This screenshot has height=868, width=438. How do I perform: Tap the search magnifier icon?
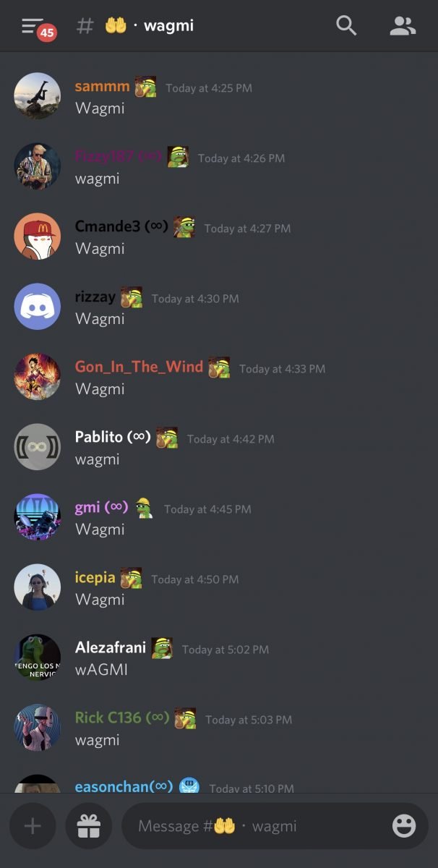[347, 26]
